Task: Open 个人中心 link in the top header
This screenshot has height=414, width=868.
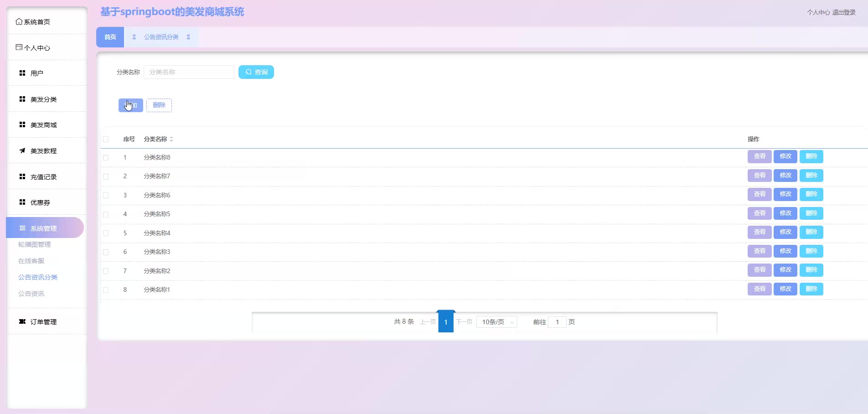Action: 818,12
